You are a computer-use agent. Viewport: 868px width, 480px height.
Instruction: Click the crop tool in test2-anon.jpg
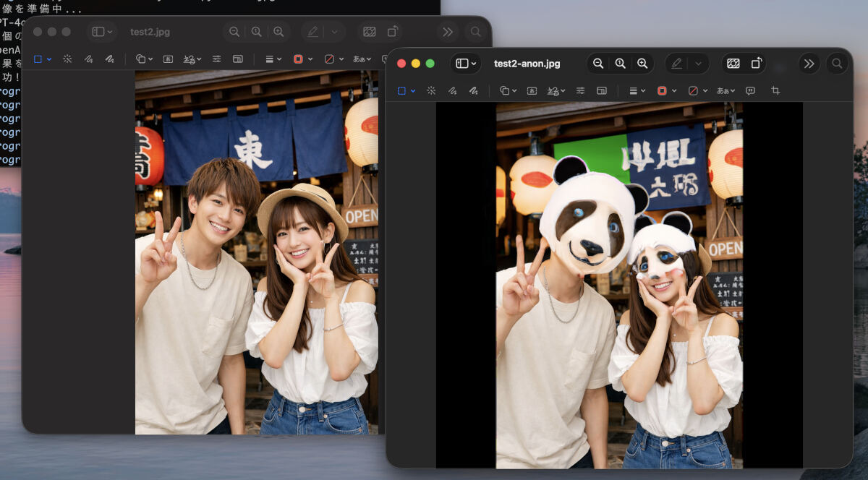click(775, 90)
